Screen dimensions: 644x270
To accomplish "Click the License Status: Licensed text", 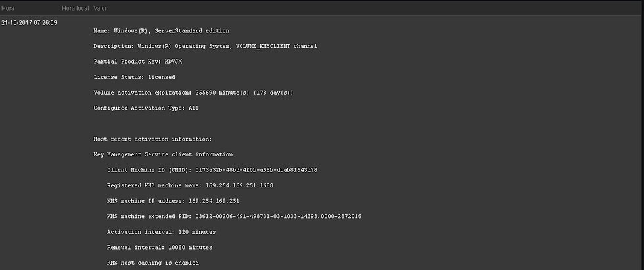I will (134, 77).
